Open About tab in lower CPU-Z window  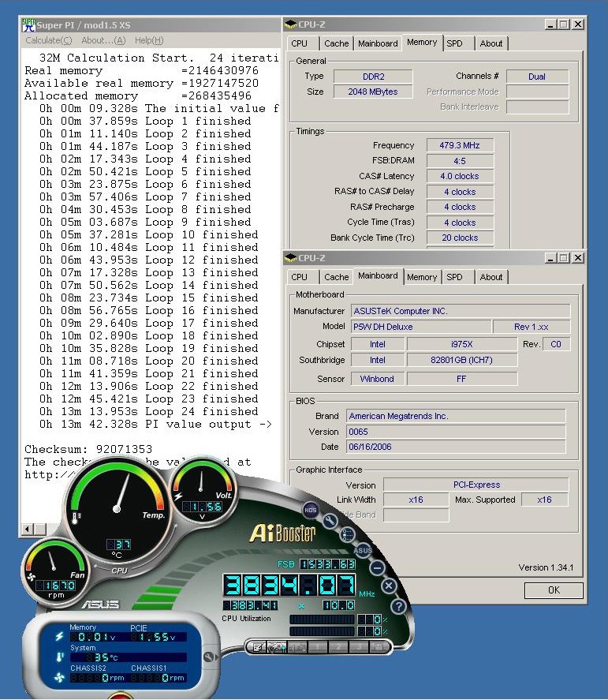(491, 277)
